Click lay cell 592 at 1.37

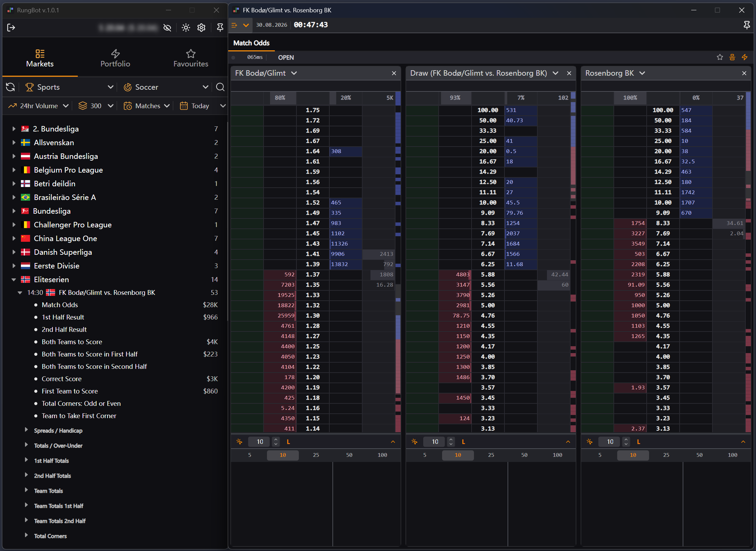point(280,275)
